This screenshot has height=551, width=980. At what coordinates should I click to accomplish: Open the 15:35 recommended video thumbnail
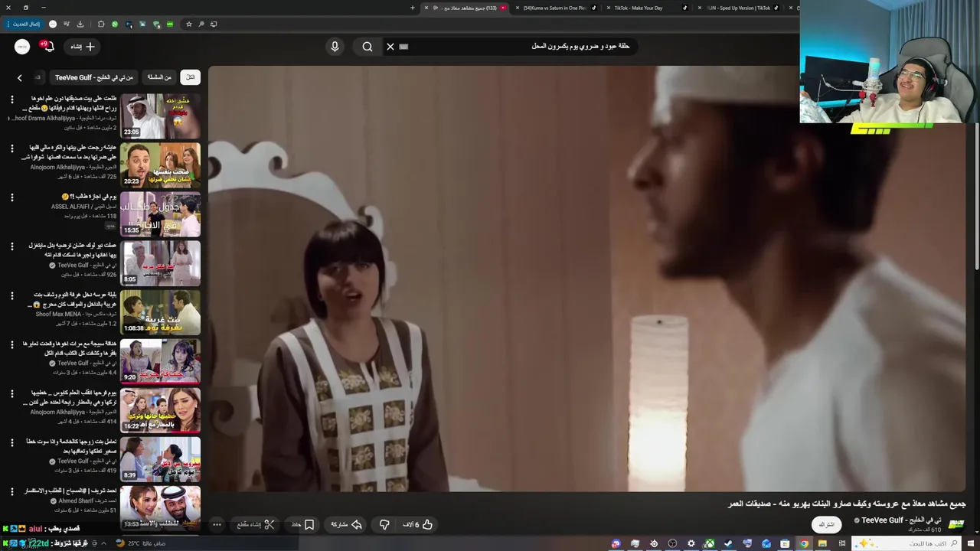(160, 214)
